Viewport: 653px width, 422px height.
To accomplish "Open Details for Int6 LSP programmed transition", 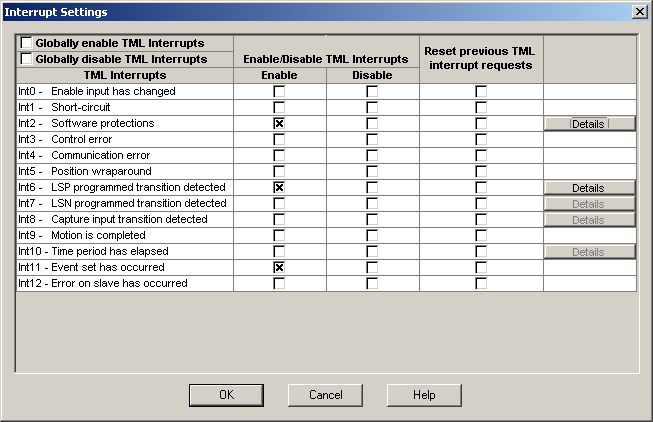I will coord(589,188).
